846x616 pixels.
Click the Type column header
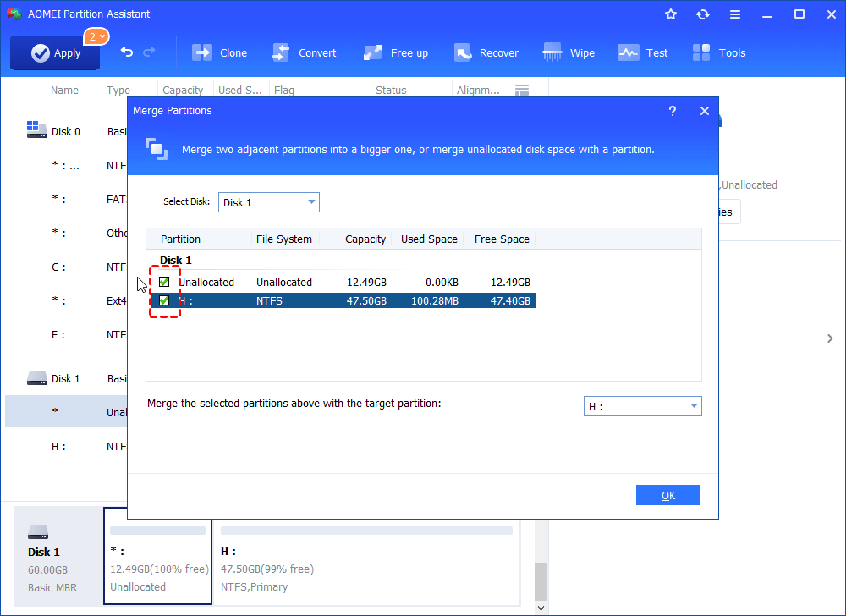tap(118, 90)
